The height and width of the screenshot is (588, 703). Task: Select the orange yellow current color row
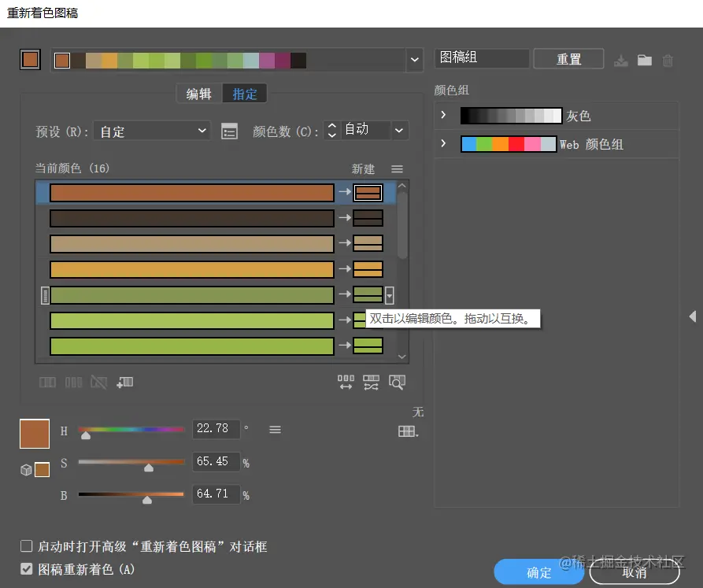192,269
